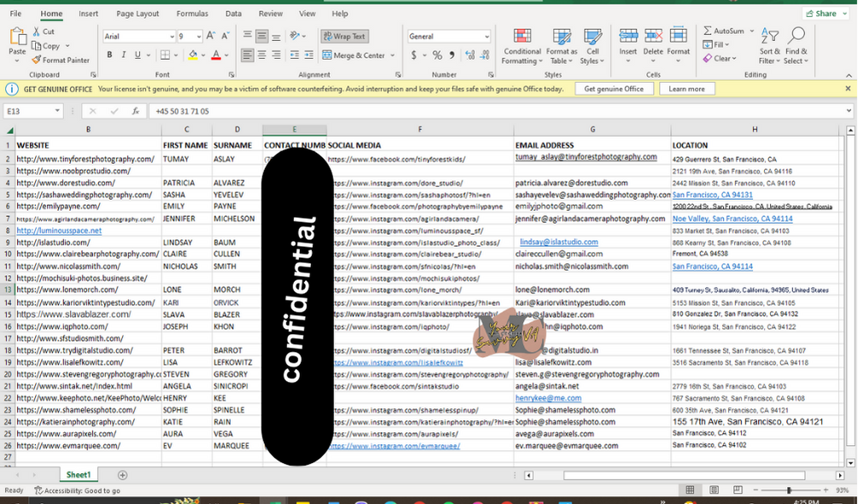
Task: Click the Paste clipboard icon
Action: (x=17, y=37)
